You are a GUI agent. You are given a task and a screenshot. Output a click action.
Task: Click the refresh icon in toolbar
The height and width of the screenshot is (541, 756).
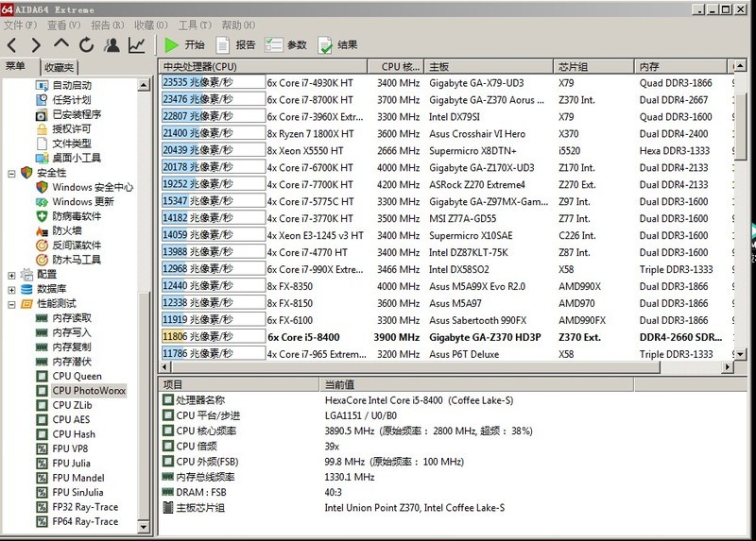pyautogui.click(x=86, y=44)
